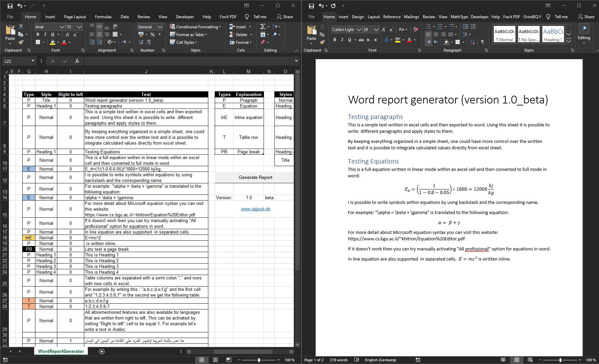
Task: Select Format as Table in Excel
Action: pyautogui.click(x=188, y=34)
